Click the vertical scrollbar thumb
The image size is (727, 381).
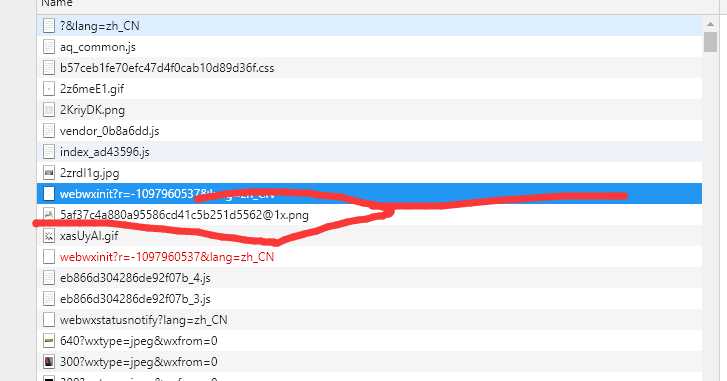click(710, 42)
